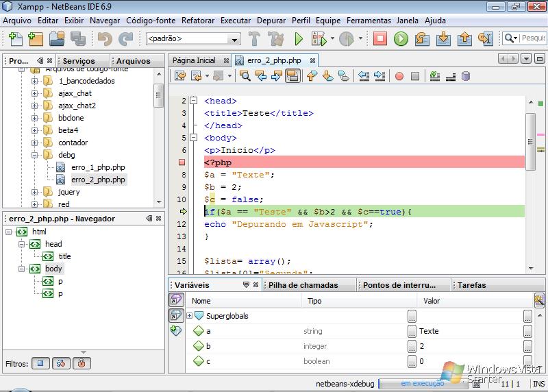Expand the Superglobals variable node
This screenshot has height=392, width=548.
point(190,316)
